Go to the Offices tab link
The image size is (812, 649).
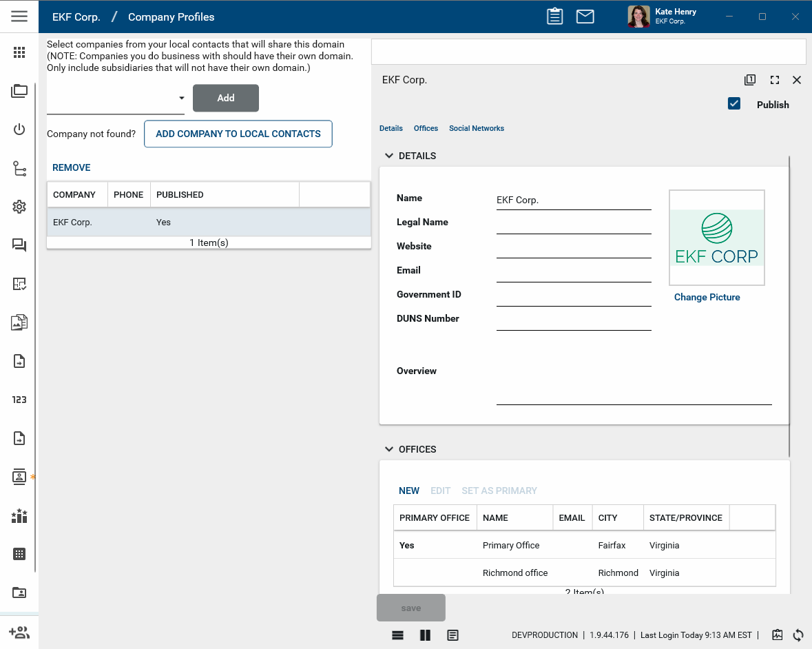426,128
